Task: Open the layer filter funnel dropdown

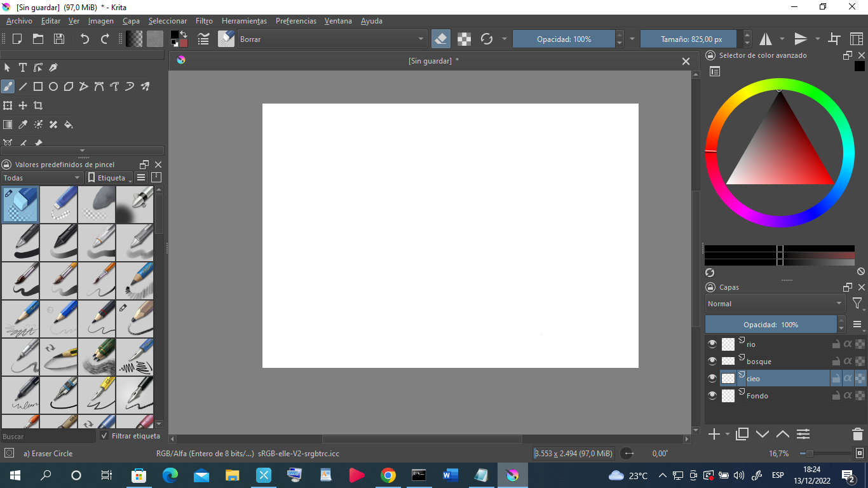Action: 858,304
